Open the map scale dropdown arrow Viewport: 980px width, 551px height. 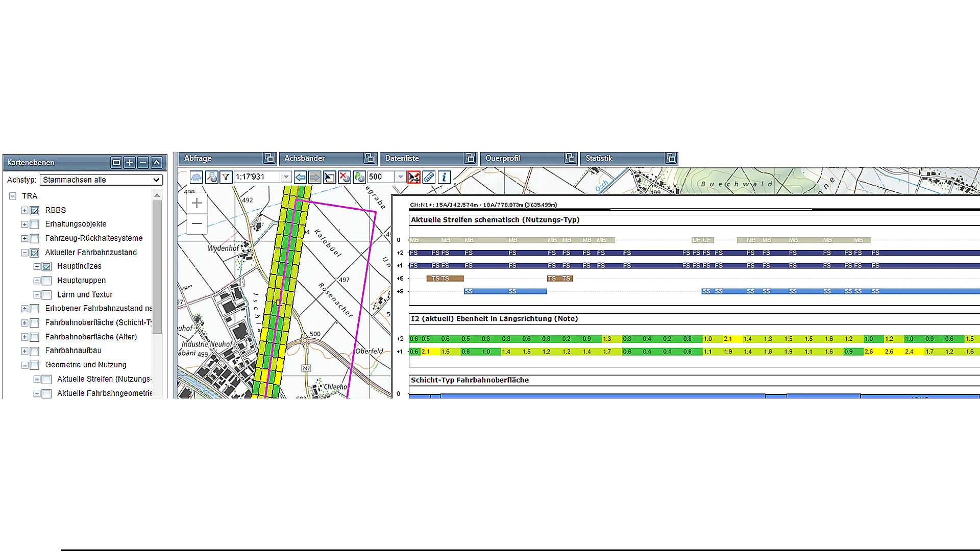point(286,177)
